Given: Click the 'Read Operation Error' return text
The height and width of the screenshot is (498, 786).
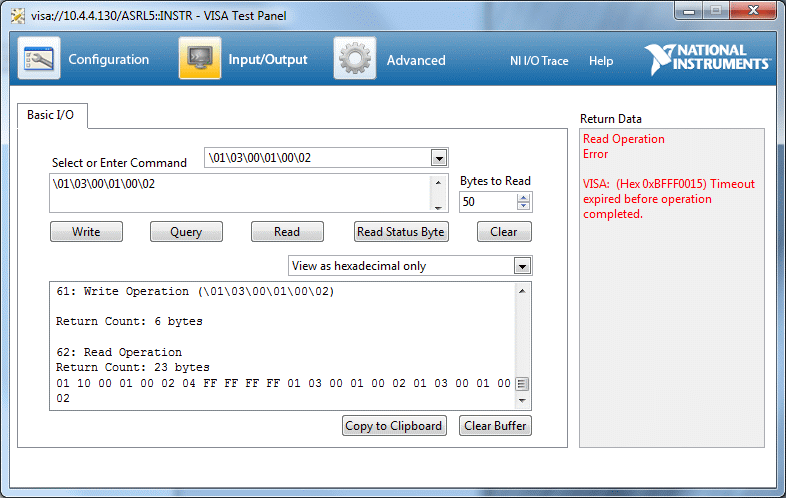Looking at the screenshot, I should (624, 146).
